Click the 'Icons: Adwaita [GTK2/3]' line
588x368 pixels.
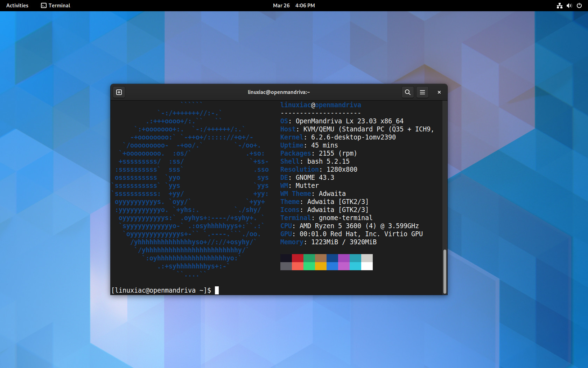tap(324, 210)
